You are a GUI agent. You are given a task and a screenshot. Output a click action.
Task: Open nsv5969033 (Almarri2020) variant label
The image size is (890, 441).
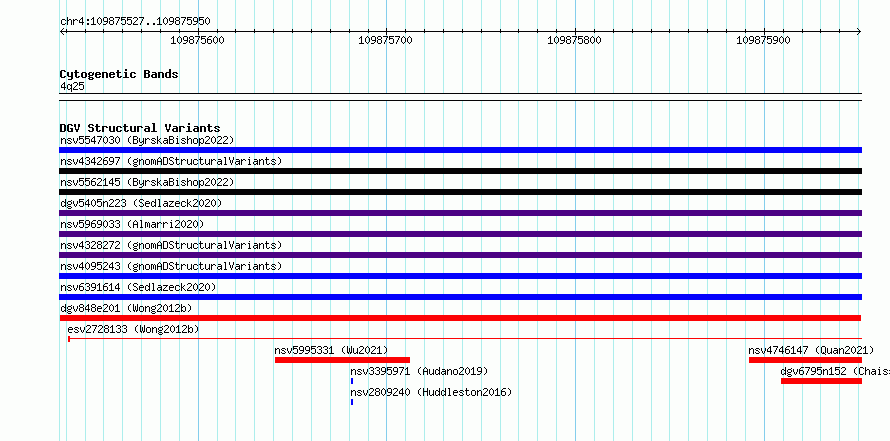(x=132, y=224)
